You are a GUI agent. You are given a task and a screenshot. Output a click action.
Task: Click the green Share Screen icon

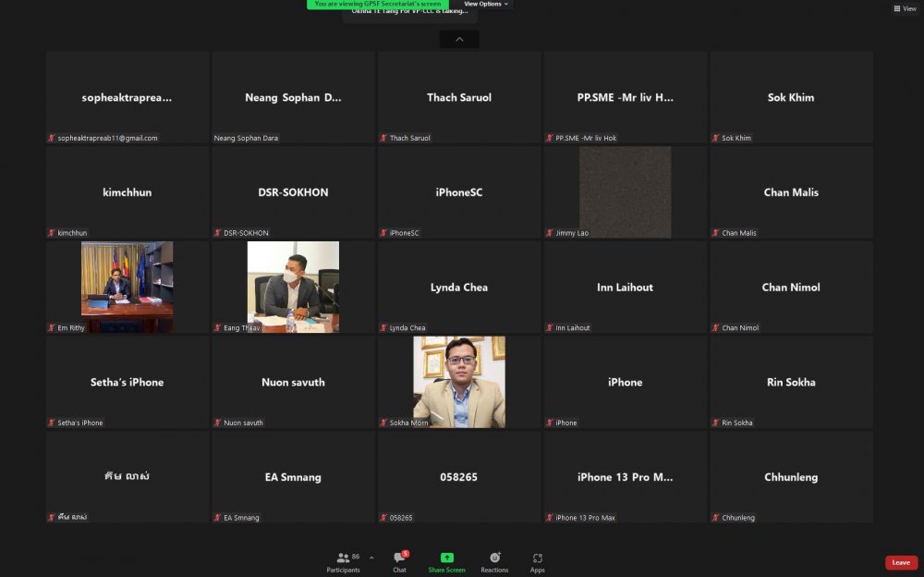tap(446, 559)
